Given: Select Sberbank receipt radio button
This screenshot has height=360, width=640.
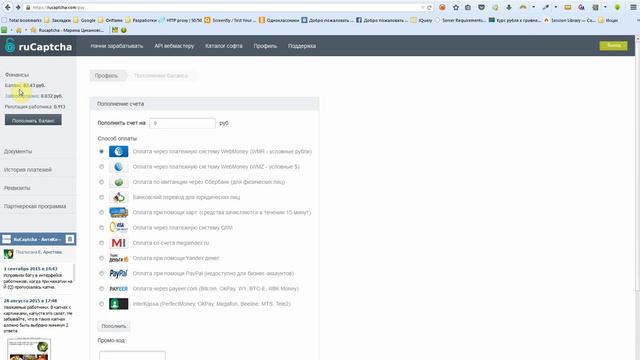Looking at the screenshot, I should 102,182.
